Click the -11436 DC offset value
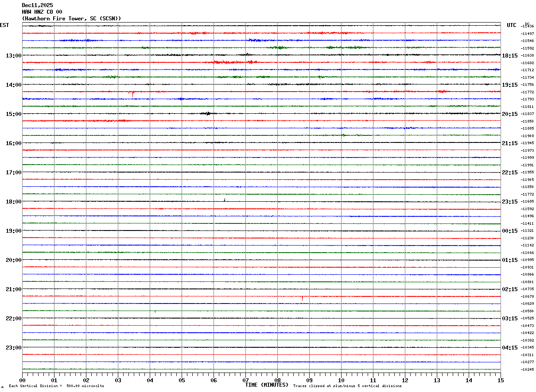The width and height of the screenshot is (536, 392). 528,27
